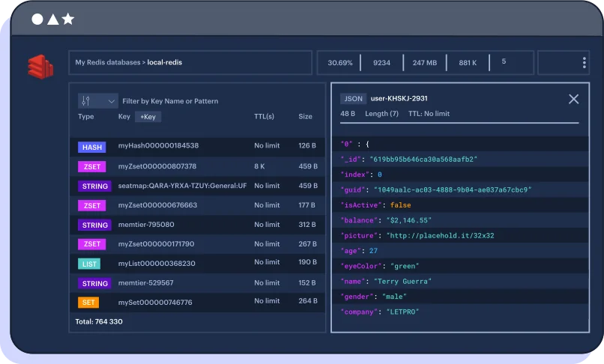Click the Redis logo icon in sidebar

(x=40, y=67)
